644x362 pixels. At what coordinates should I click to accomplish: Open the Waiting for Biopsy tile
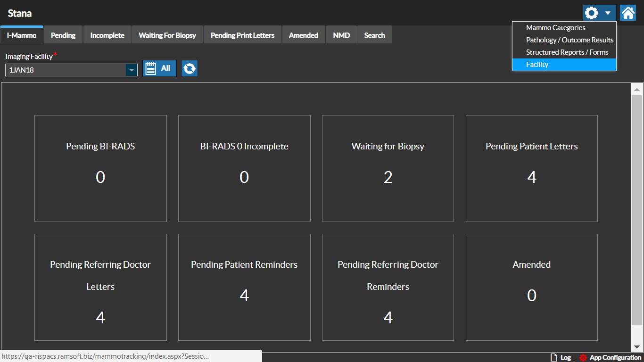pos(388,168)
